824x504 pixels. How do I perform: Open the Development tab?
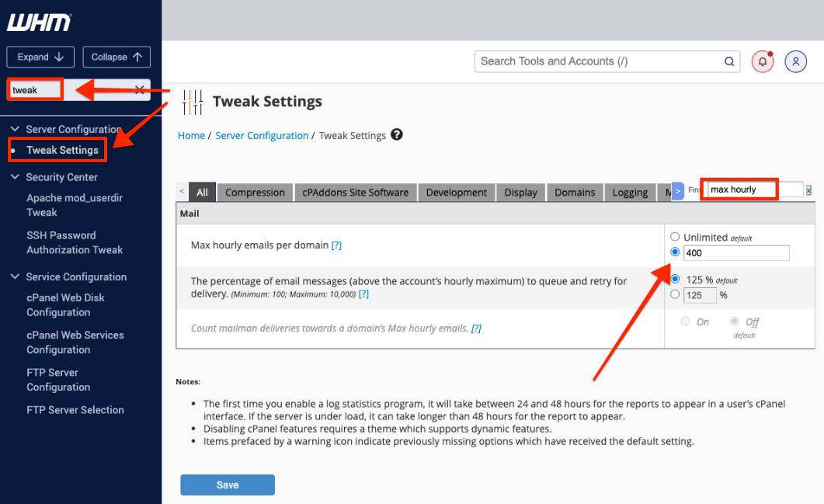click(x=456, y=193)
